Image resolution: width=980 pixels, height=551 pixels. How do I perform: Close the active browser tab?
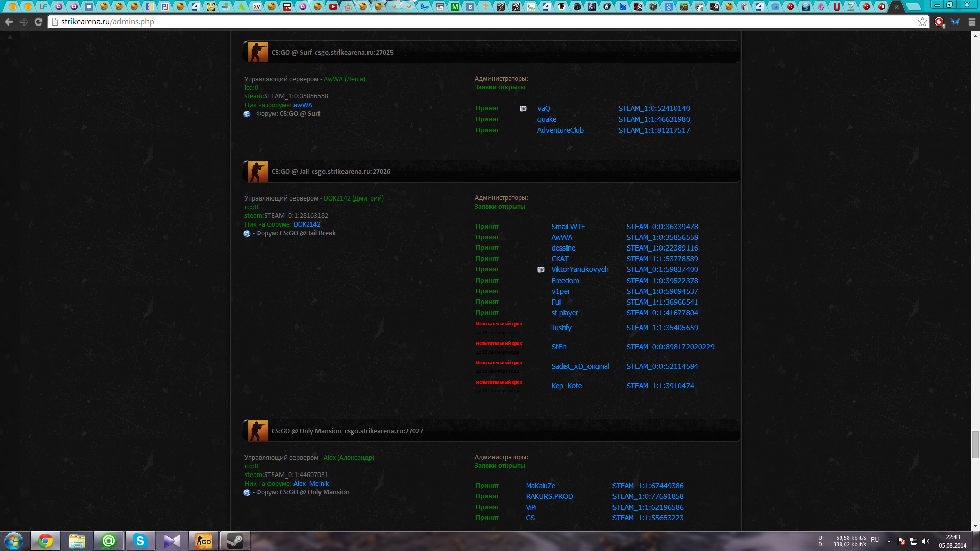[x=897, y=7]
